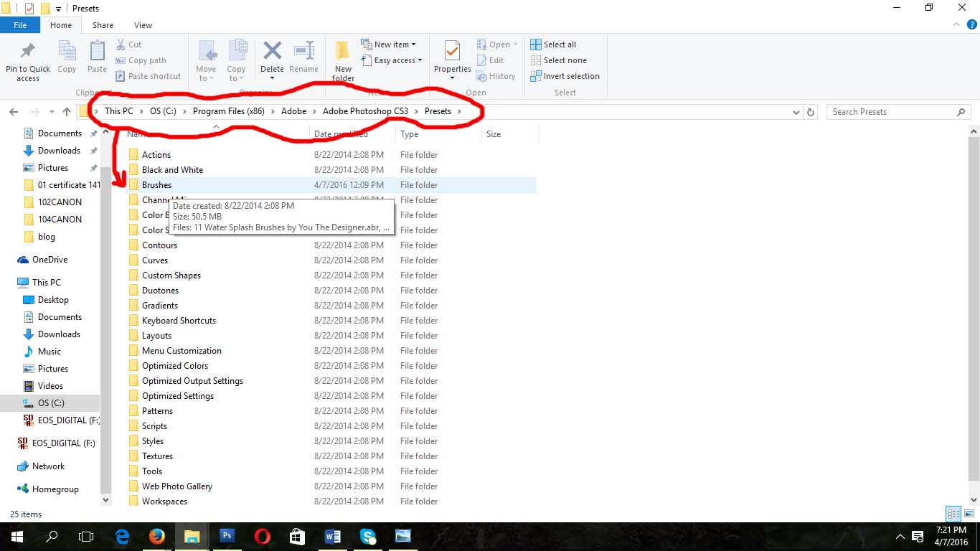Click the Program Files (x86) breadcrumb
Image resolution: width=980 pixels, height=551 pixels.
pyautogui.click(x=229, y=111)
